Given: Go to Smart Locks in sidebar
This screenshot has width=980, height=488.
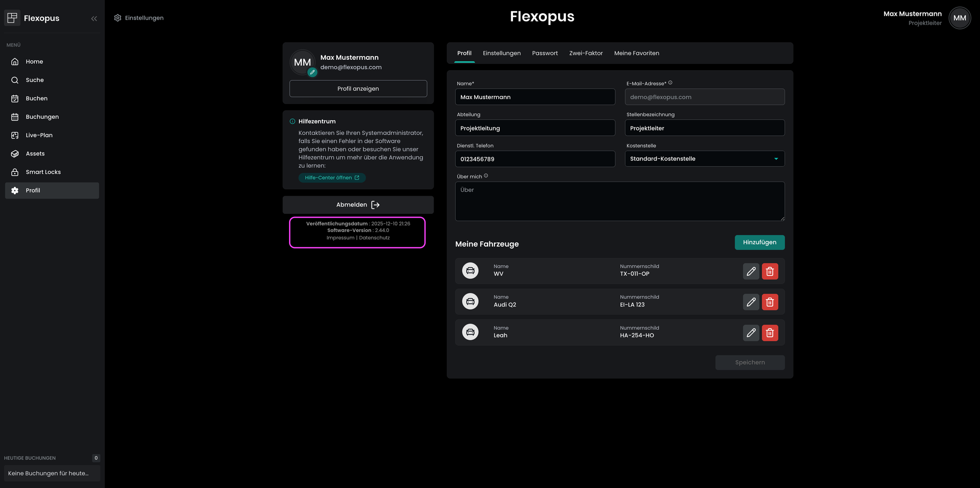Looking at the screenshot, I should (x=43, y=172).
